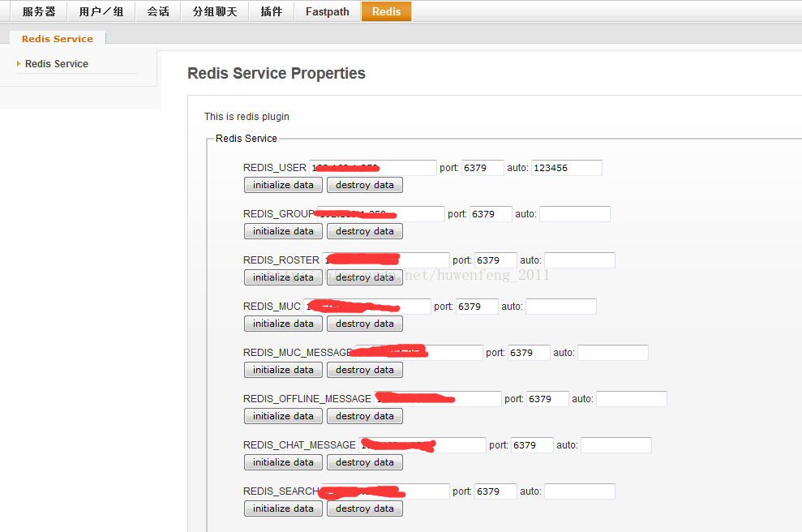The width and height of the screenshot is (802, 532).
Task: Go to the 插件 tab
Action: [272, 11]
